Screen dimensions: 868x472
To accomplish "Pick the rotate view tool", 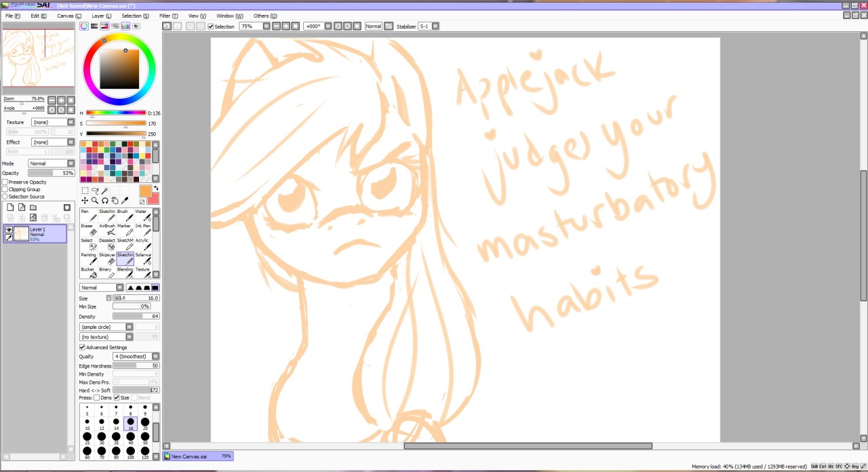I will 105,201.
